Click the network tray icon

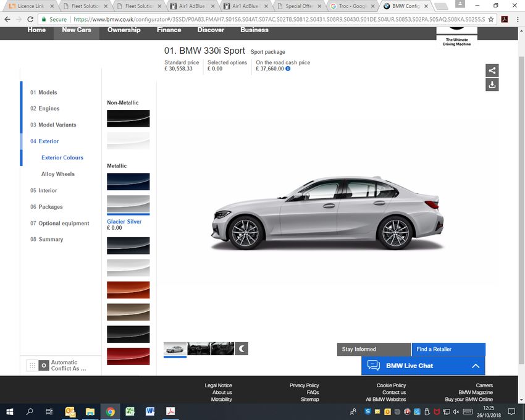[447, 411]
